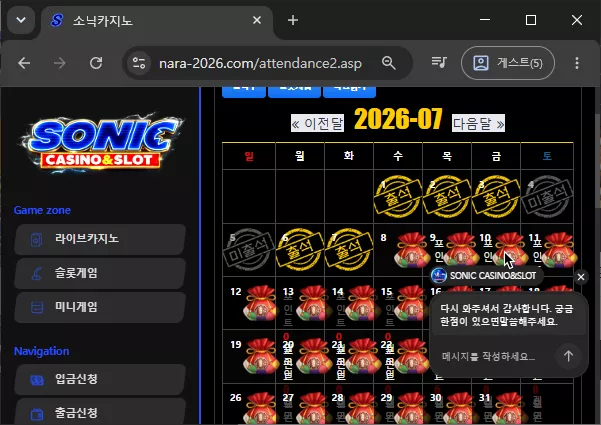This screenshot has height=425, width=601.
Task: Open Chrome three-dot menu
Action: coord(577,63)
